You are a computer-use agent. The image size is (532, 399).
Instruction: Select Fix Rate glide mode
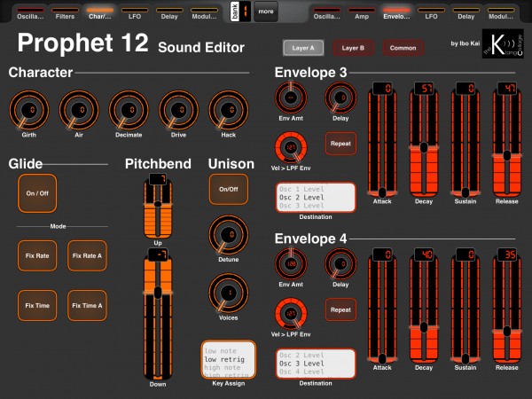point(37,256)
